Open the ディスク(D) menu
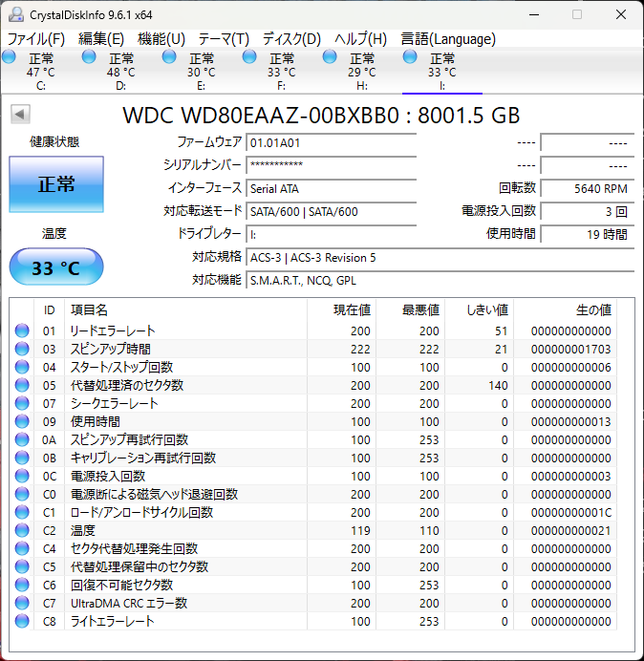 point(291,39)
